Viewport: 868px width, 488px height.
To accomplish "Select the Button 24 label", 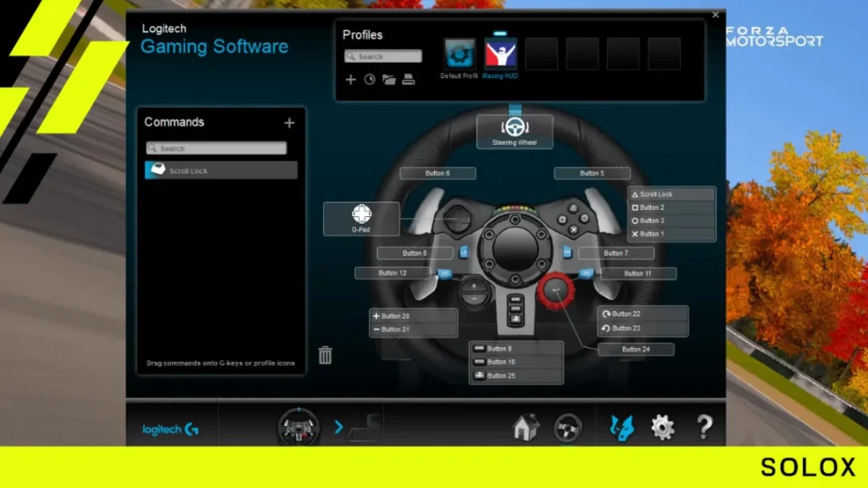I will [636, 350].
